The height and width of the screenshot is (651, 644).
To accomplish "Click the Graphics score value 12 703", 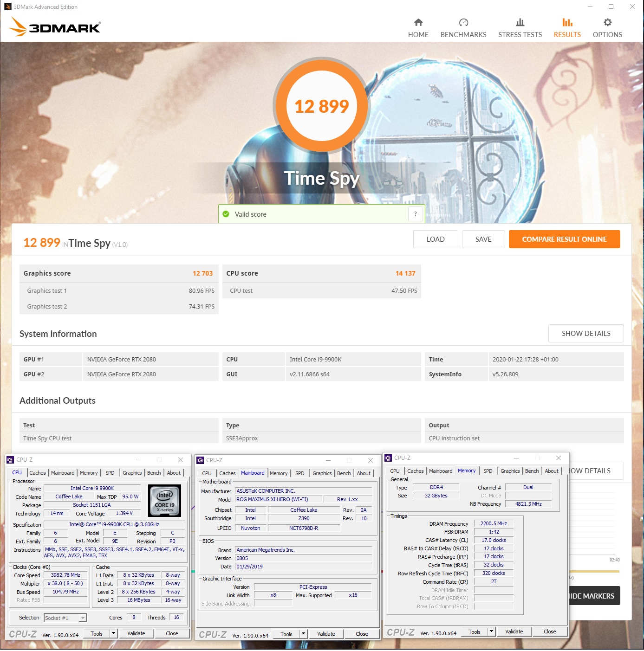I will 202,273.
